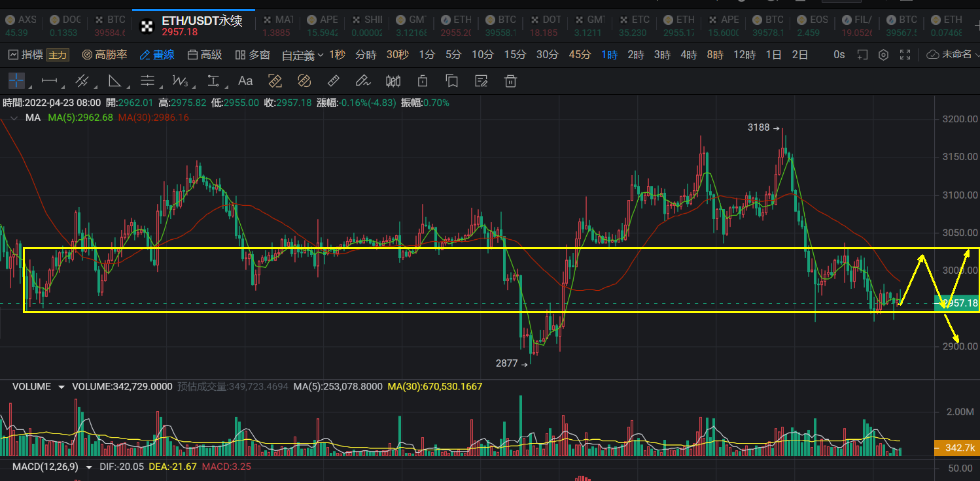Screen dimensions: 980x481
Task: Open the ETC ticker tab
Action: tap(634, 26)
